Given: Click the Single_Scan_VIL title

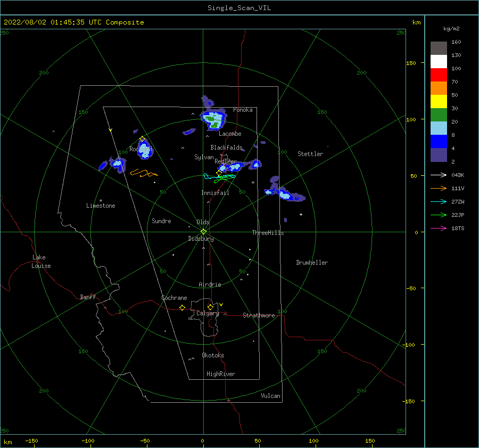Looking at the screenshot, I should (x=239, y=7).
